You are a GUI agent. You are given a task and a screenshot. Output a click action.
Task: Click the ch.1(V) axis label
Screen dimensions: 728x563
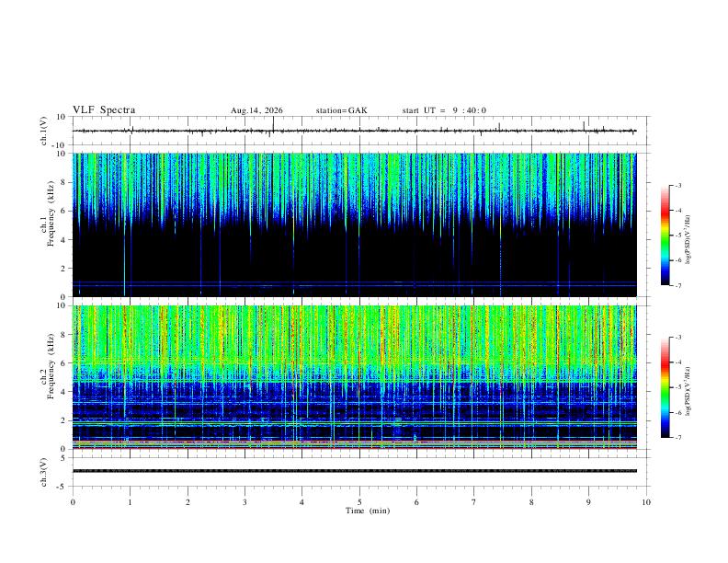pyautogui.click(x=44, y=131)
